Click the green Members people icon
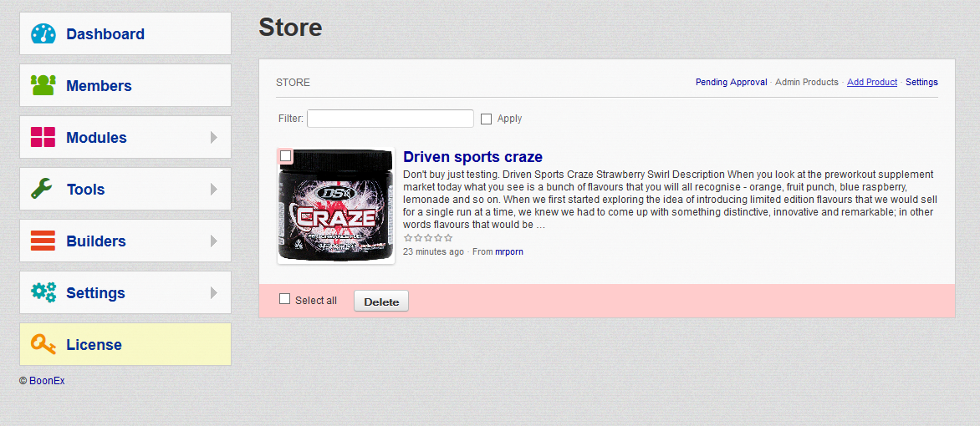The width and height of the screenshot is (980, 426). [x=43, y=85]
